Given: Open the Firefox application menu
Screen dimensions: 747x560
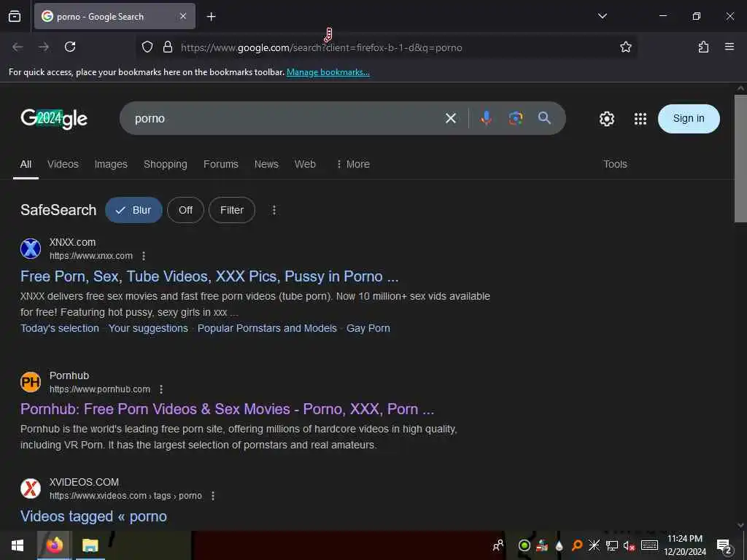Looking at the screenshot, I should click(729, 47).
